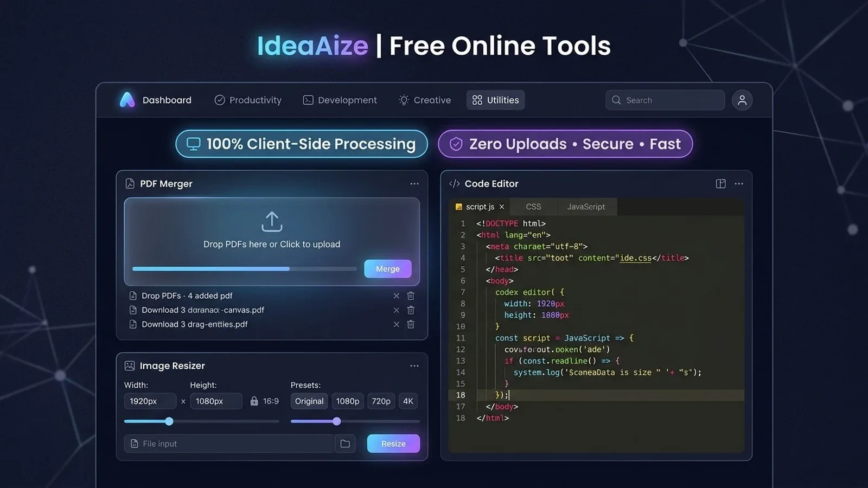Click the presets quality slider handle
Image resolution: width=868 pixels, height=488 pixels.
tap(337, 421)
